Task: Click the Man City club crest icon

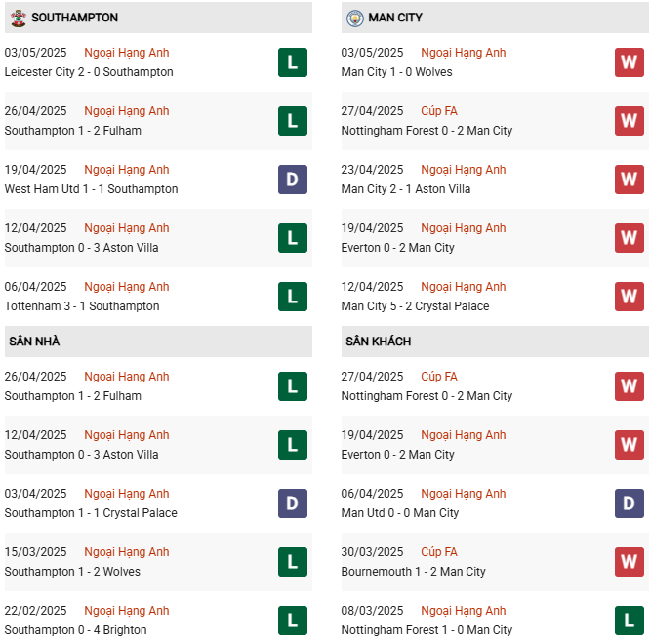Action: tap(355, 19)
